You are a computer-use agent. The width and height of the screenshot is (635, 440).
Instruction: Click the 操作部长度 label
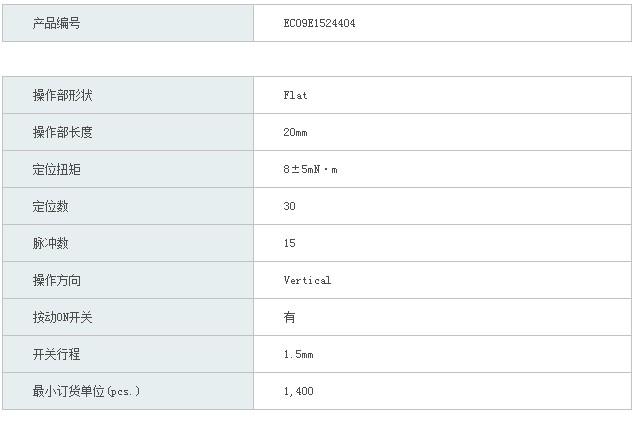click(62, 132)
